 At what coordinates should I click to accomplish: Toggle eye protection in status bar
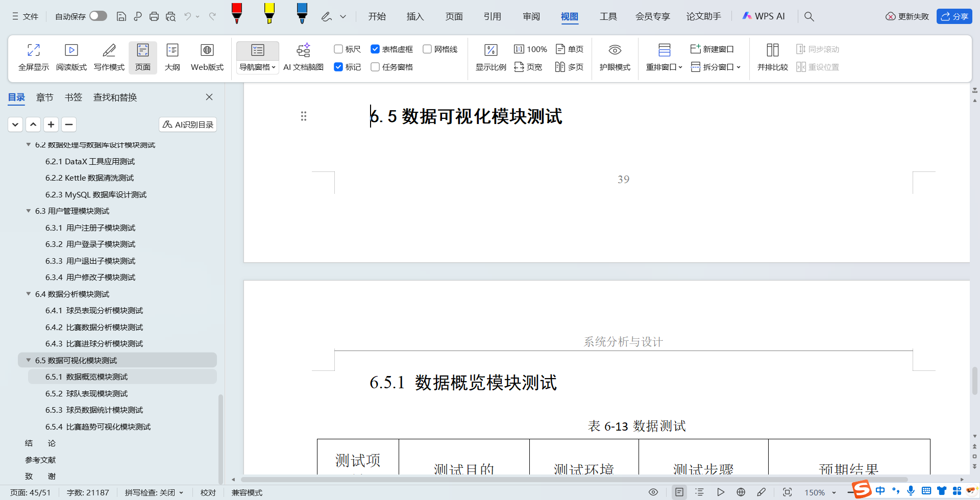coord(653,492)
